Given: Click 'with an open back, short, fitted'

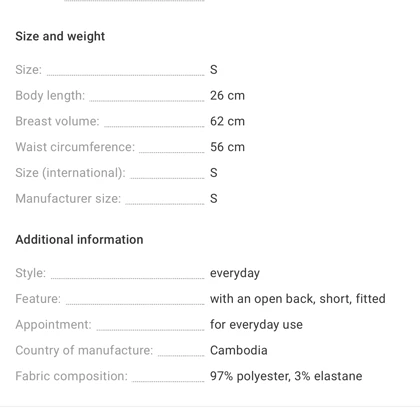Looking at the screenshot, I should 298,299.
